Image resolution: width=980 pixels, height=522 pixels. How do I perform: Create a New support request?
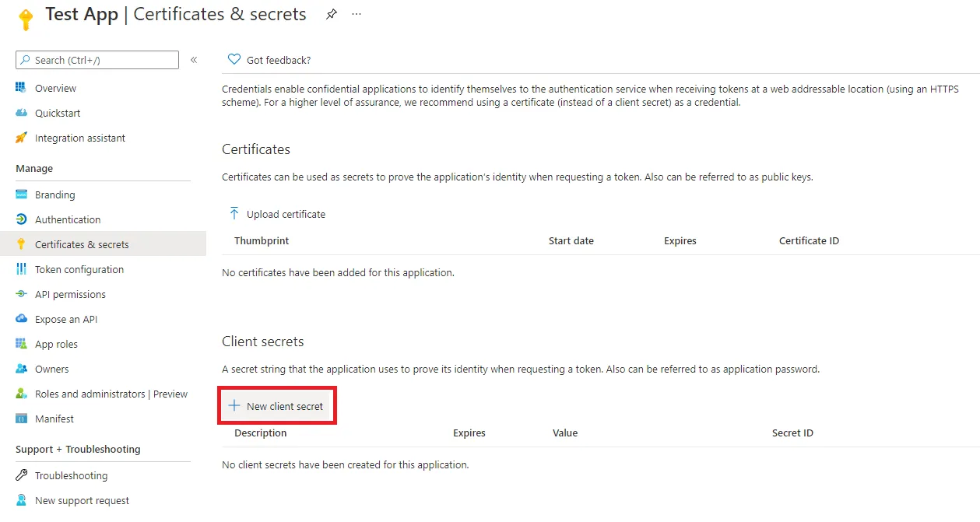coord(82,500)
